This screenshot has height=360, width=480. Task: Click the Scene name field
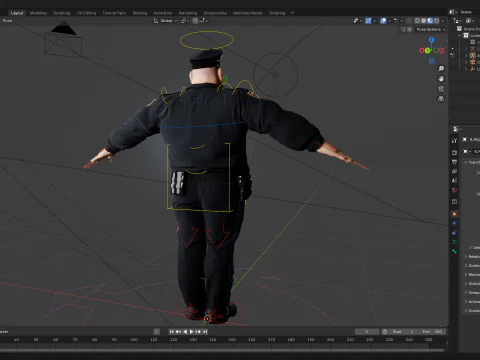point(469,12)
